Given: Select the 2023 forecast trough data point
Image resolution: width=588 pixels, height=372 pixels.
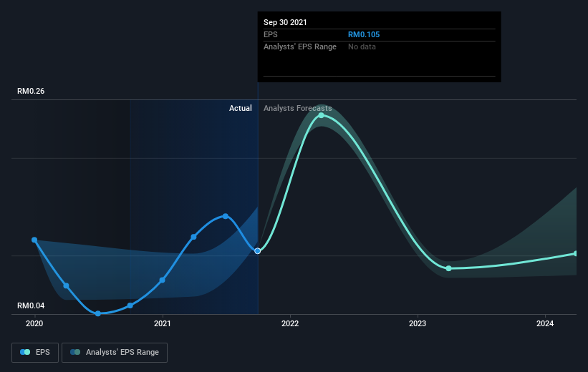Looking at the screenshot, I should tap(449, 268).
